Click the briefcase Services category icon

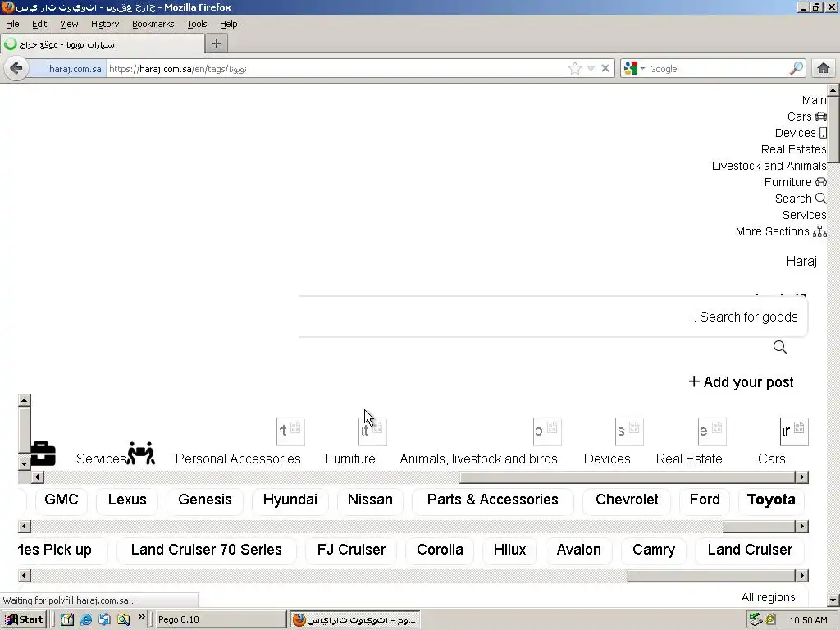click(x=43, y=453)
